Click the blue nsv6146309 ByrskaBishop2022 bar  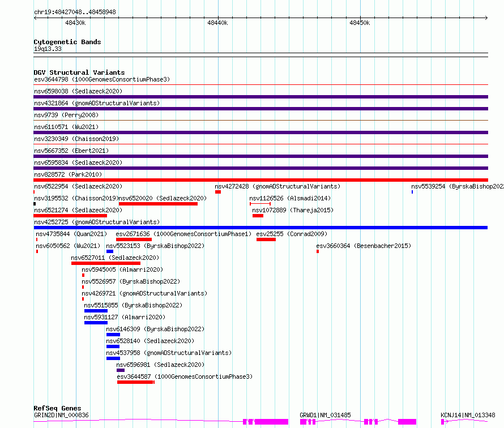click(113, 335)
